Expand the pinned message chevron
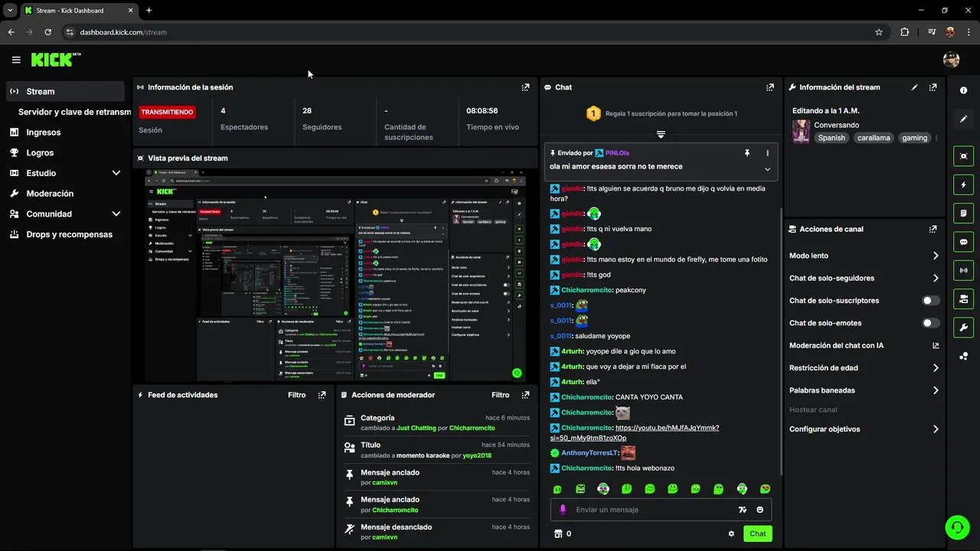The image size is (980, 551). point(767,169)
